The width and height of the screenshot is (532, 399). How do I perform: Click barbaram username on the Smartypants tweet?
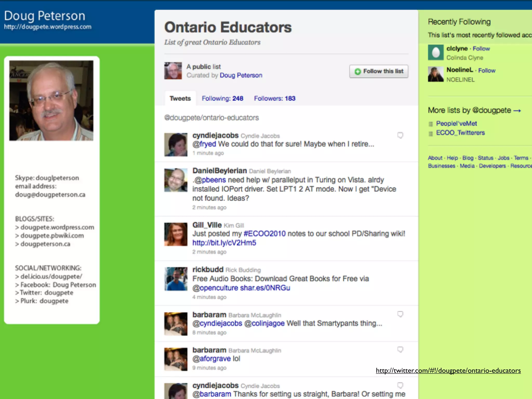click(x=209, y=315)
